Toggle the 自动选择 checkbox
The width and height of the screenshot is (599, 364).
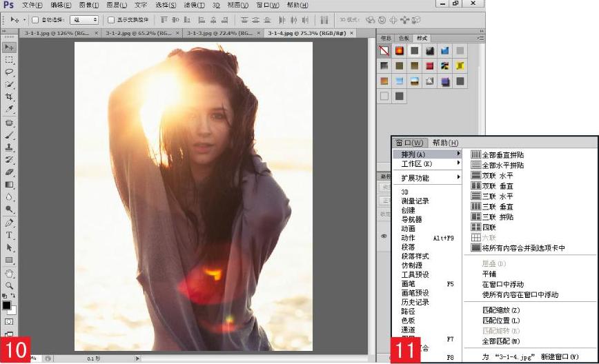(x=35, y=20)
